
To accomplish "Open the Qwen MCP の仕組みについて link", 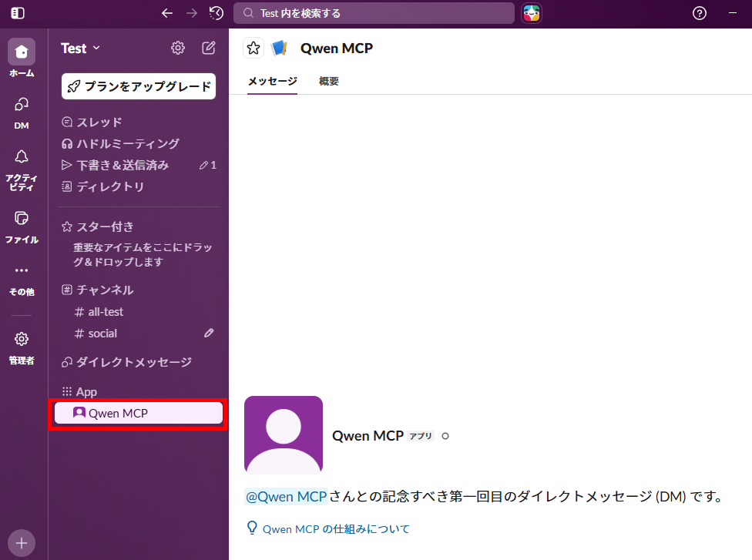I will [336, 529].
